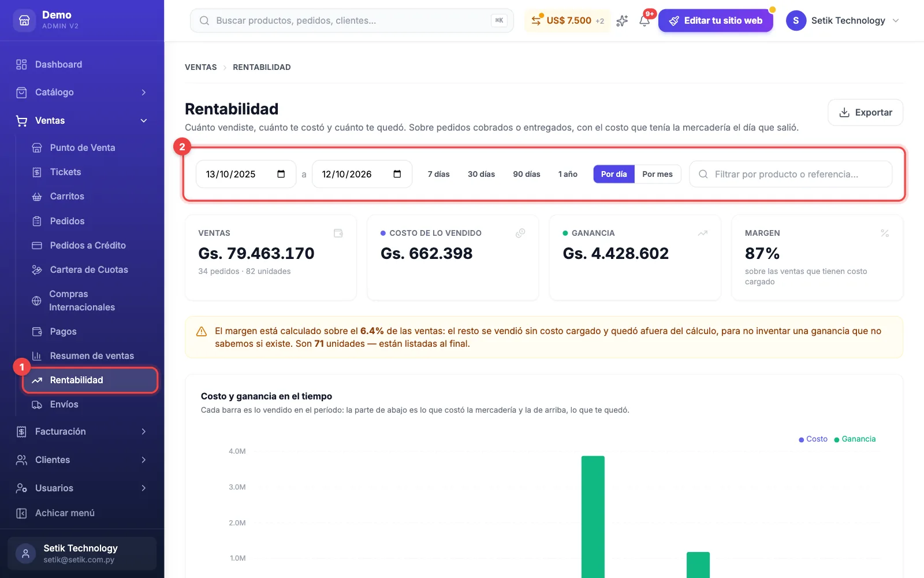Screen dimensions: 924x578
Task: Click the Carritos basket icon
Action: (37, 197)
